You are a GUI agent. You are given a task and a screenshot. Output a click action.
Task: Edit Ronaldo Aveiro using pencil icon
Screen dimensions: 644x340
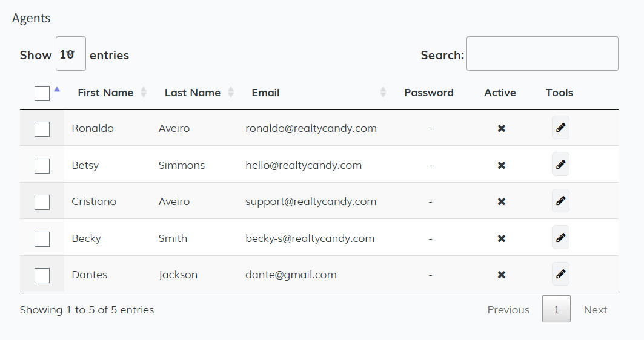tap(560, 128)
